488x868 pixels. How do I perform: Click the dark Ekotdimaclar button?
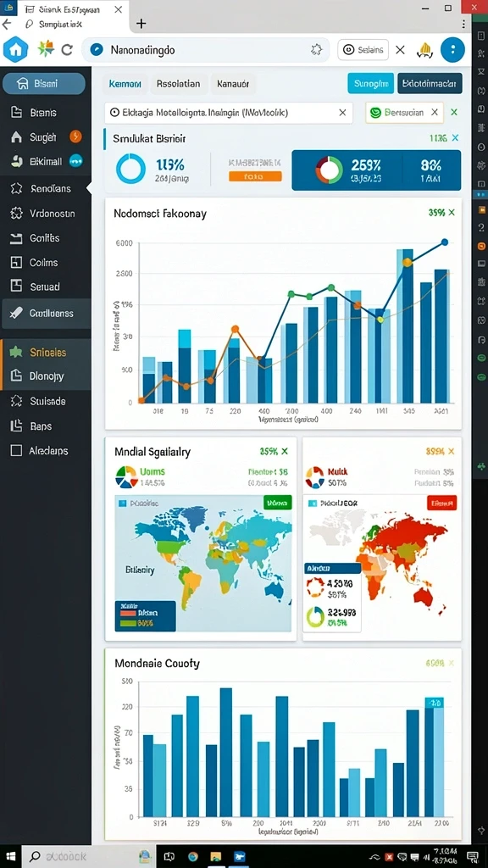[x=430, y=84]
